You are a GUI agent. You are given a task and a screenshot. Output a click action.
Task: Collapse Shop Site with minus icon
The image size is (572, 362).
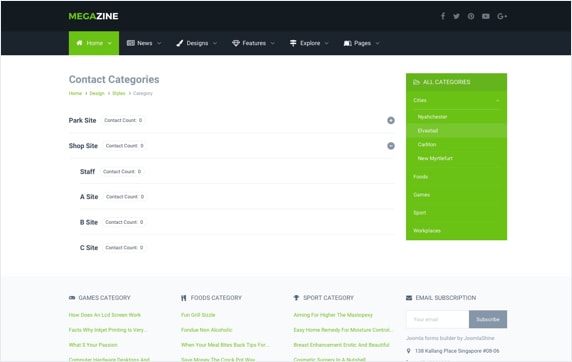[x=391, y=146]
